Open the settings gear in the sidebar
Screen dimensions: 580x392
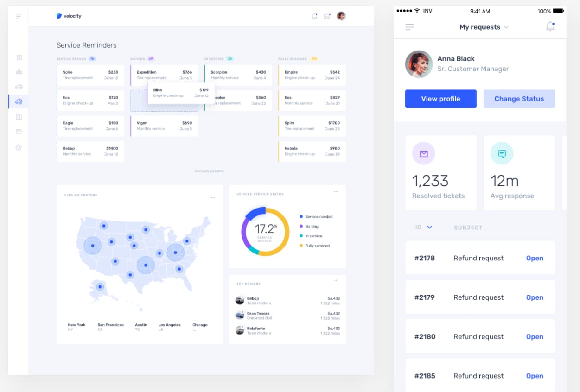(19, 147)
